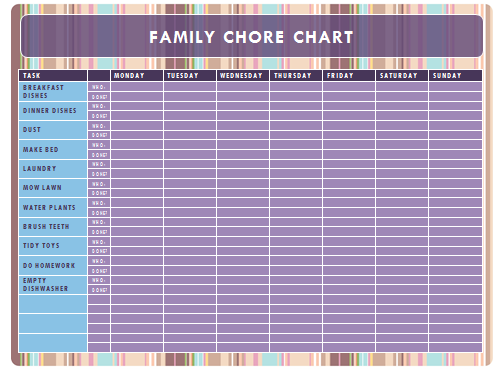Click Saturday's Done cell for Brush Teeth
Screen dimensions: 501x376
[x=402, y=232]
